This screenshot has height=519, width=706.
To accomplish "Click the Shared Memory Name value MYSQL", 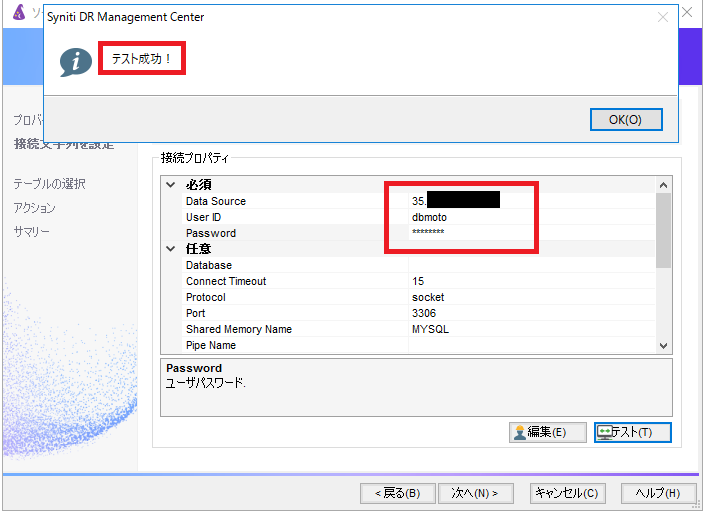I will pyautogui.click(x=430, y=329).
